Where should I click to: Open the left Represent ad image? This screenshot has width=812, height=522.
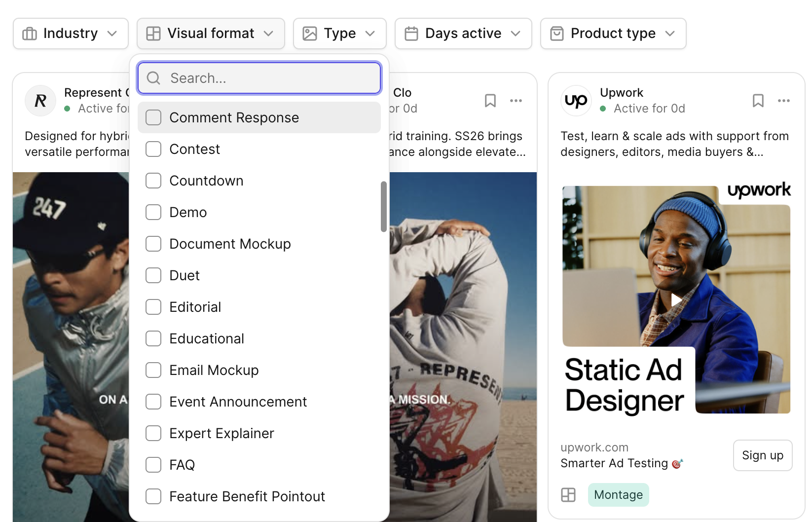point(71,347)
